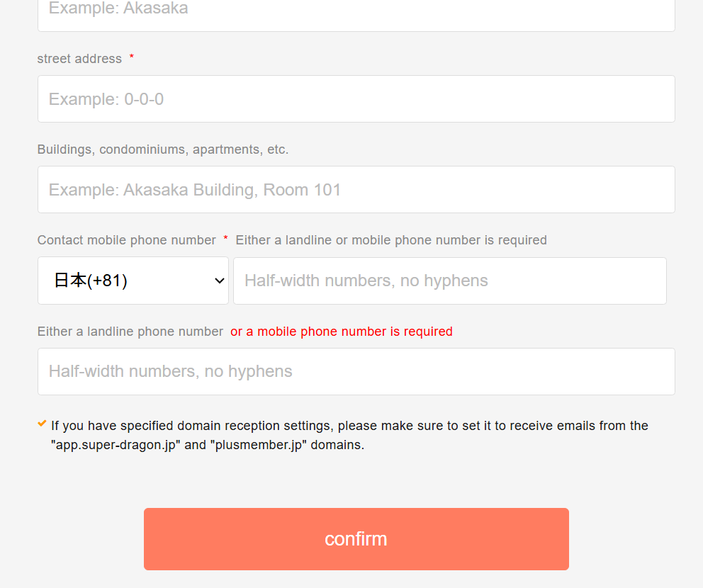Click the Akasaka Building, Room 101 example field
This screenshot has width=703, height=588.
click(356, 190)
